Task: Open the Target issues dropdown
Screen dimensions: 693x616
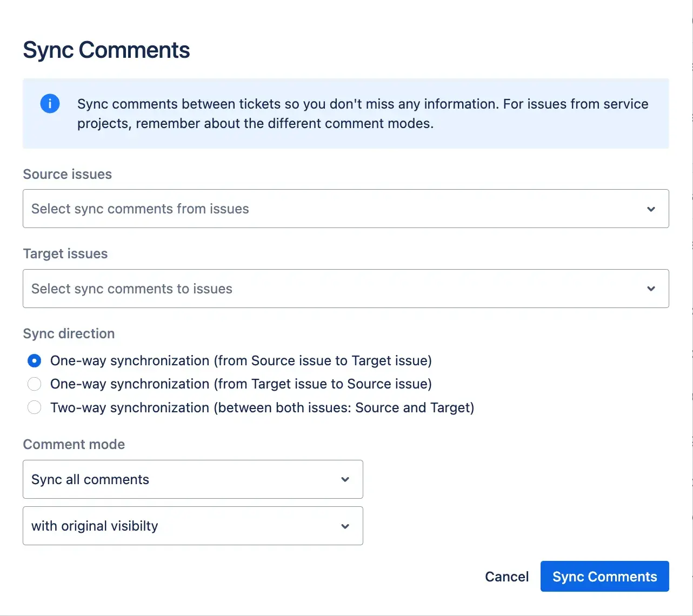Action: pos(346,289)
